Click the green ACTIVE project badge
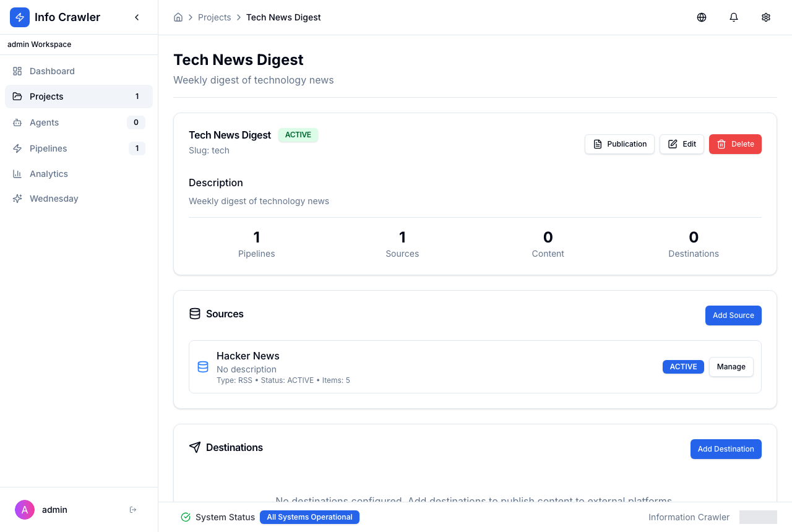The image size is (792, 532). coord(298,135)
